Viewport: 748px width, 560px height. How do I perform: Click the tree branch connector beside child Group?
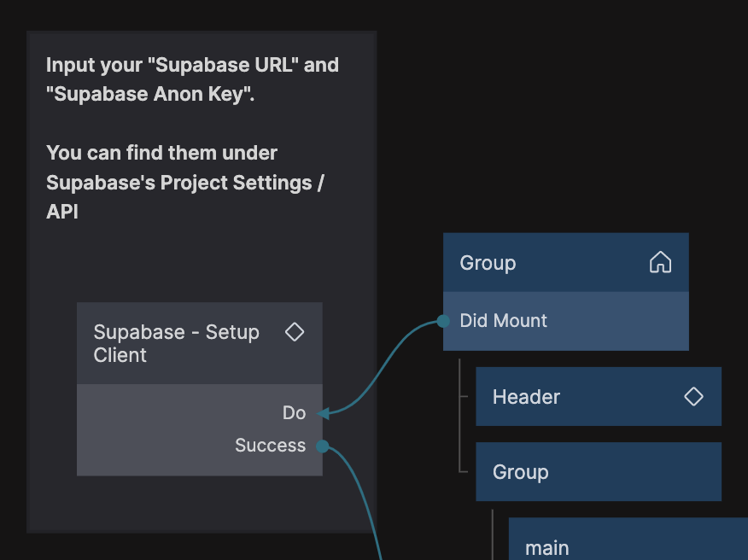(464, 470)
